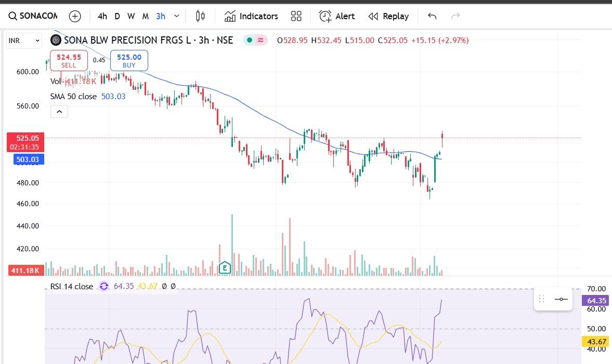Click the line tool in floating toolbar
The height and width of the screenshot is (364, 612).
coord(561,299)
